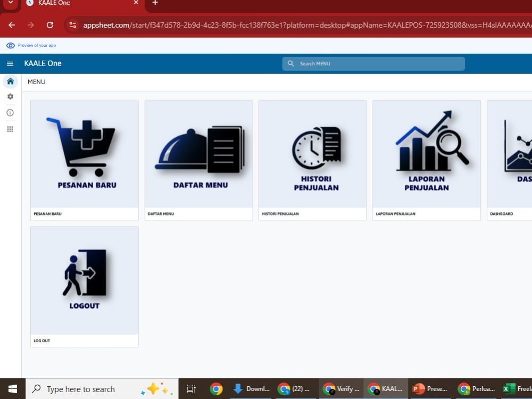Click the 'Preview of your app' text
This screenshot has width=532, height=399.
(x=37, y=45)
